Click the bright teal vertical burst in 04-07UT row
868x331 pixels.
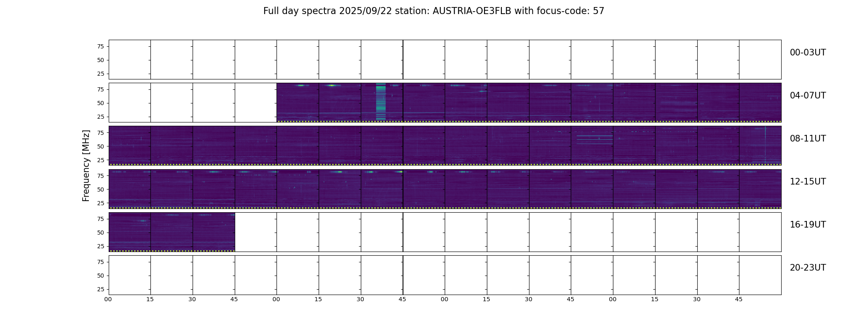coord(381,102)
